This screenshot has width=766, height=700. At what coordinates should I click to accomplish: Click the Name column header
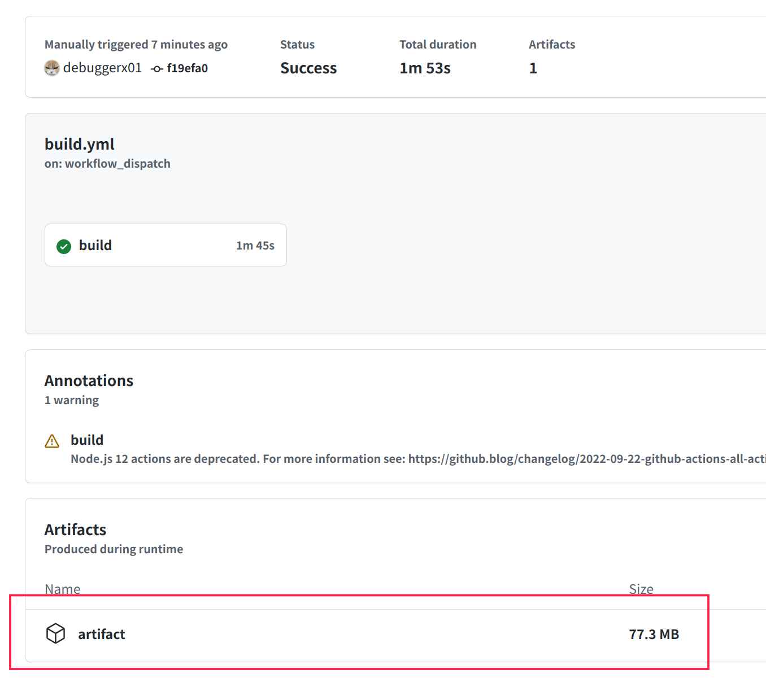pos(62,589)
